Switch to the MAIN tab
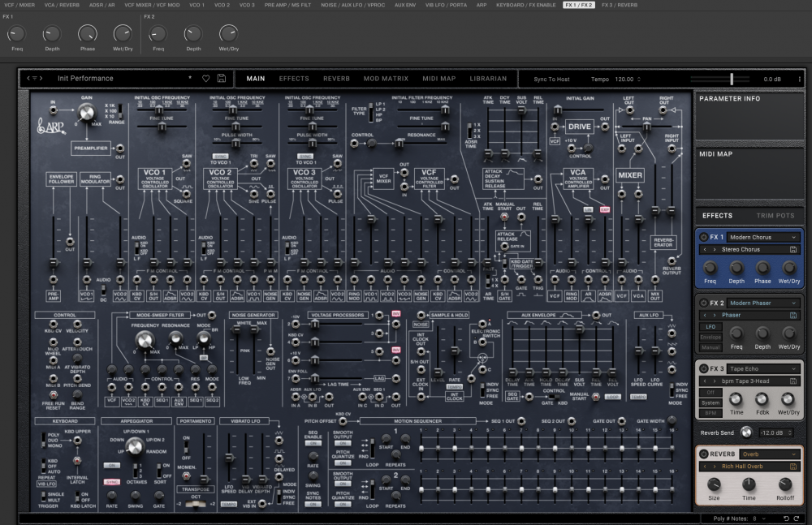 [255, 79]
